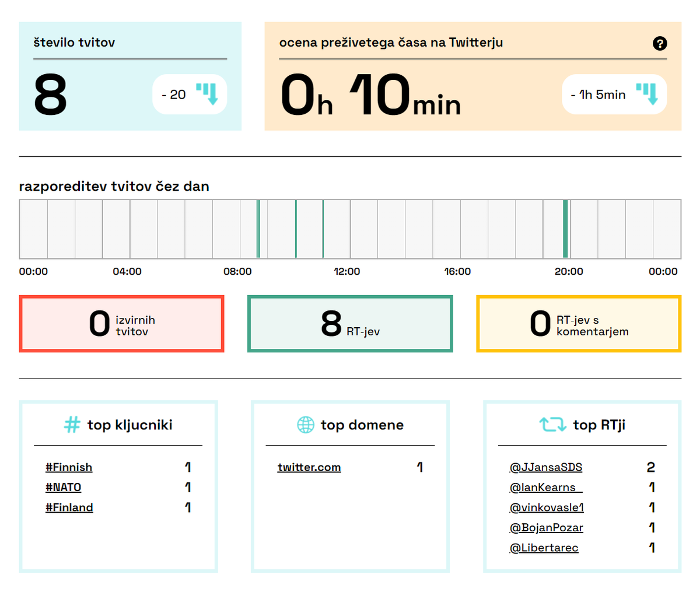Image resolution: width=700 pixels, height=613 pixels.
Task: Click the count 1 next to twitter.com
Action: [x=420, y=467]
